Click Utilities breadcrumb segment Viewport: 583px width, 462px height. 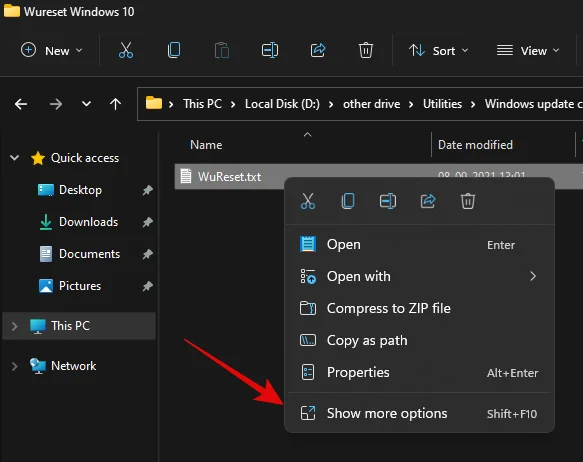tap(442, 104)
